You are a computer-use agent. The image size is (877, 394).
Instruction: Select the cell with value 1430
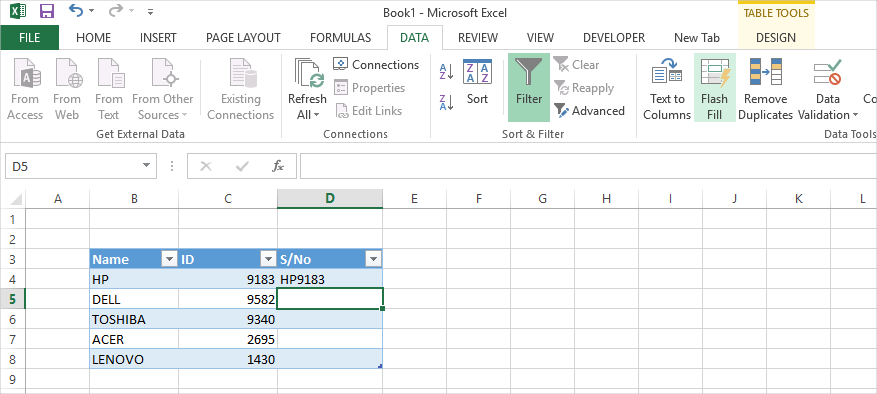[x=228, y=359]
